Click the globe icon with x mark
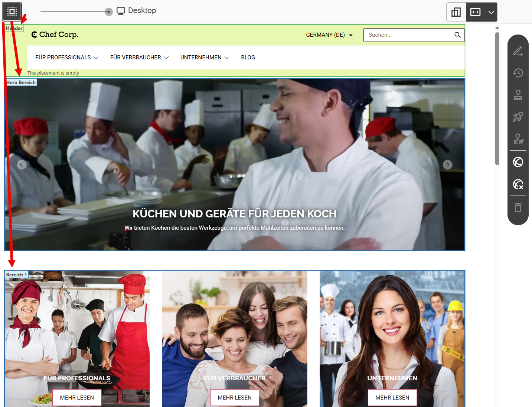The image size is (532, 407). (x=518, y=184)
